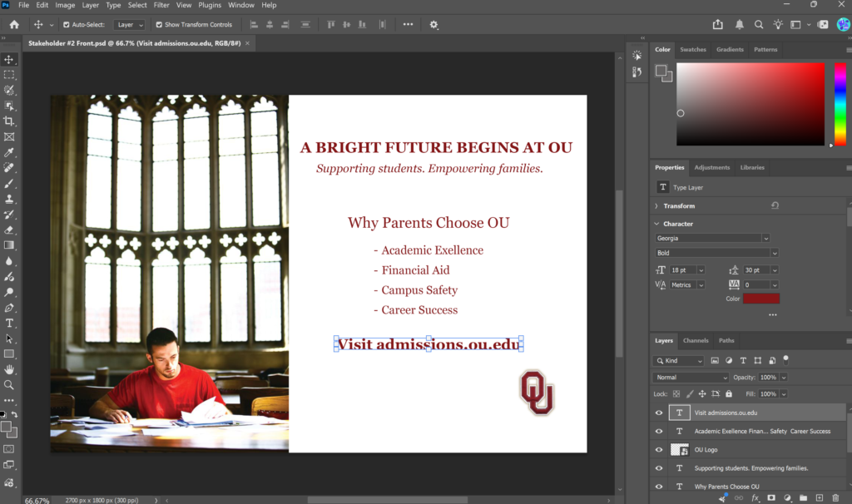Open the Discover lightbulb icon
The height and width of the screenshot is (504, 852).
778,24
